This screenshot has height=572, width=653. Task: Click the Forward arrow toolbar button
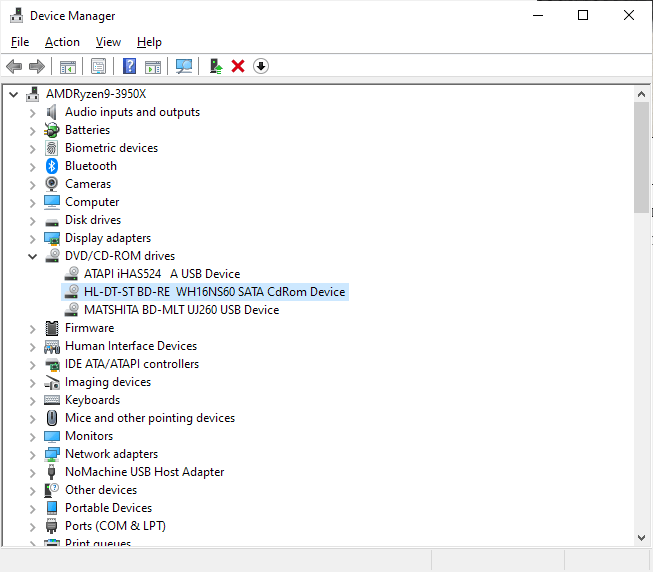37,66
